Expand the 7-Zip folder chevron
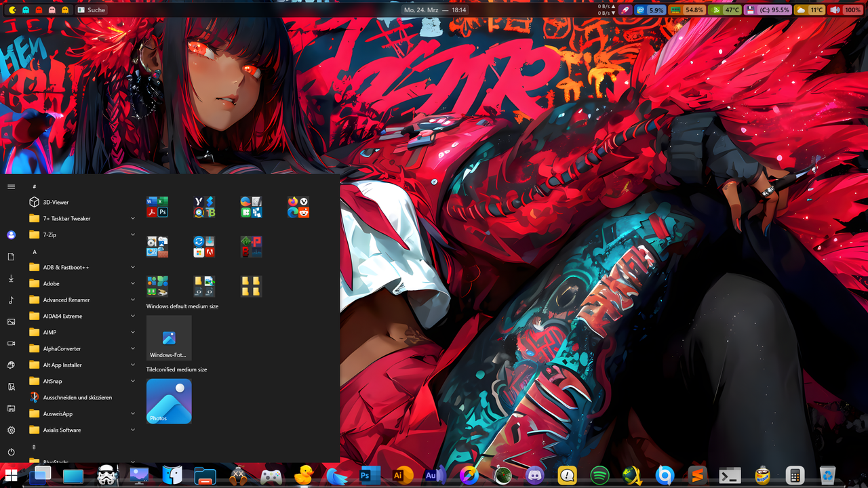The image size is (868, 488). 133,235
